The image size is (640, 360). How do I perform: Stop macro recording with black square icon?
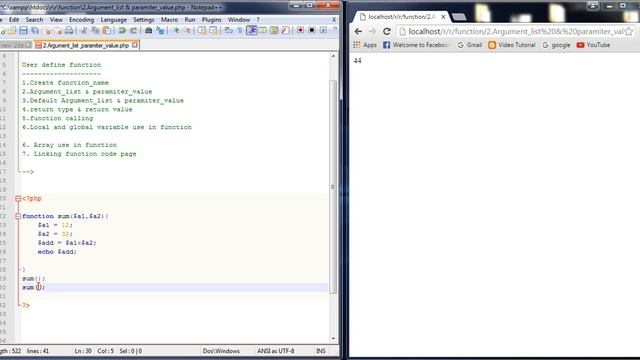click(312, 31)
